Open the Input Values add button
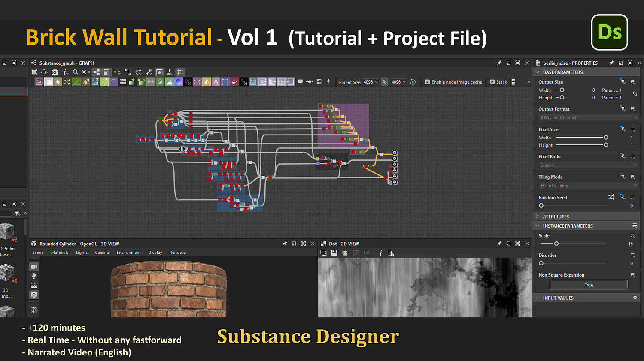 [635, 298]
